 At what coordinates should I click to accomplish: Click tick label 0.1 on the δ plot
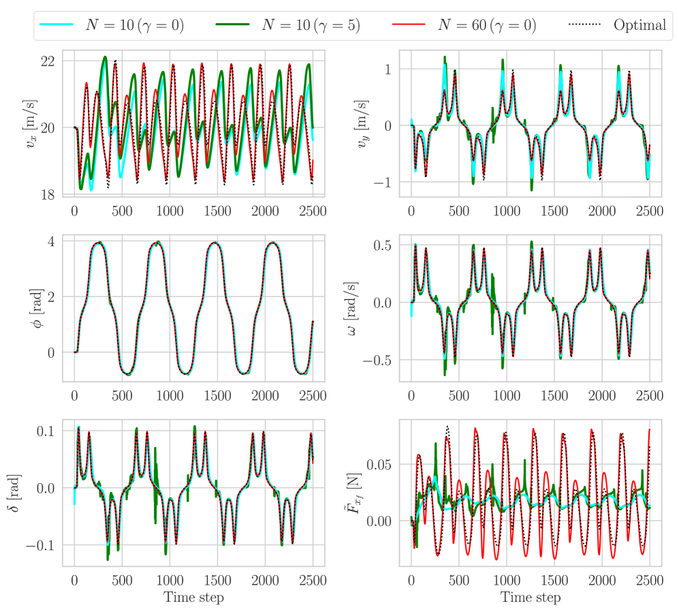[x=46, y=431]
